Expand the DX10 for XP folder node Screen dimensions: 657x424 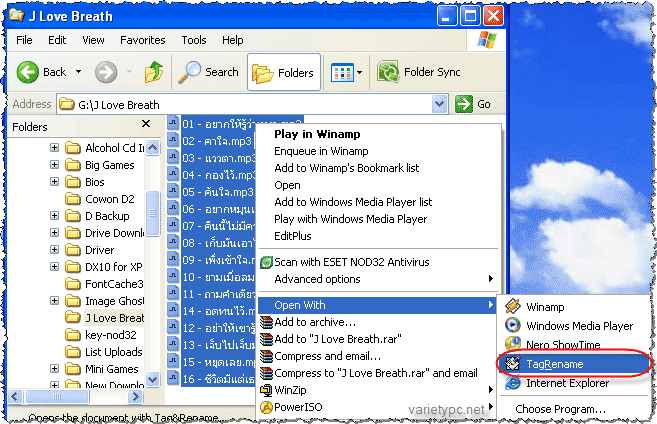click(54, 266)
